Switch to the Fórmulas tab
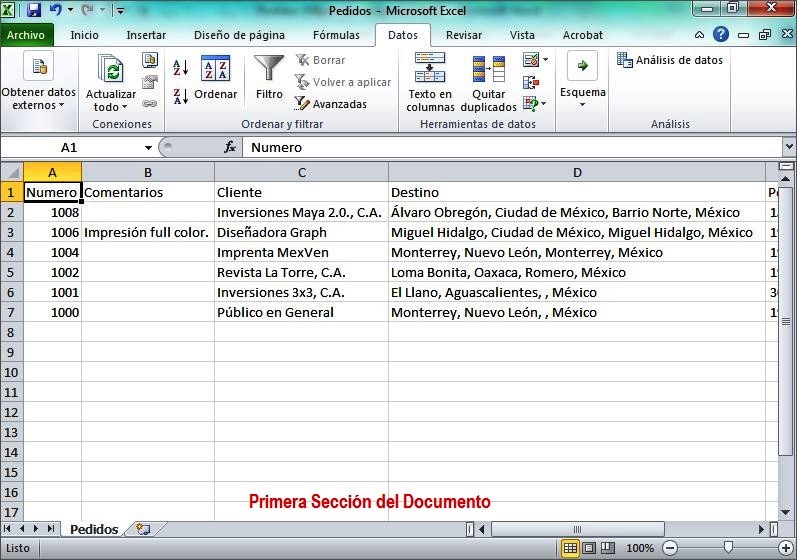797x560 pixels. tap(336, 35)
